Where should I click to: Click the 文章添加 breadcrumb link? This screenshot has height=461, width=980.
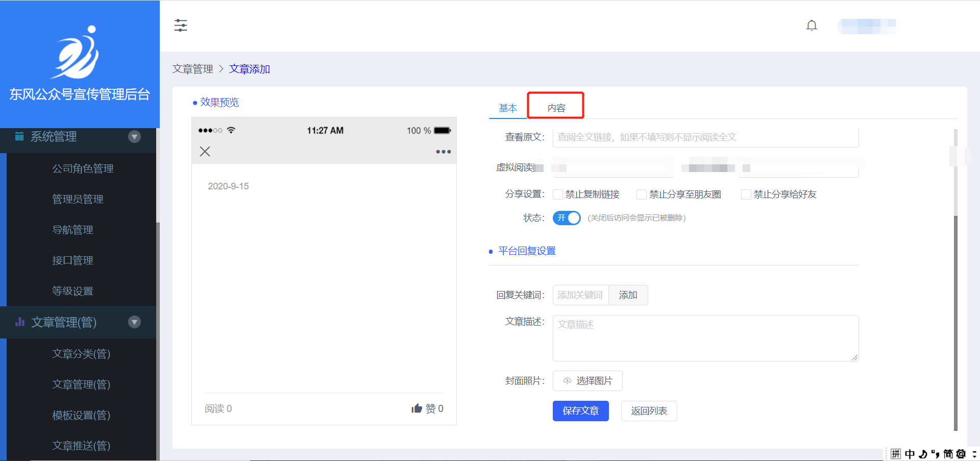[x=250, y=69]
